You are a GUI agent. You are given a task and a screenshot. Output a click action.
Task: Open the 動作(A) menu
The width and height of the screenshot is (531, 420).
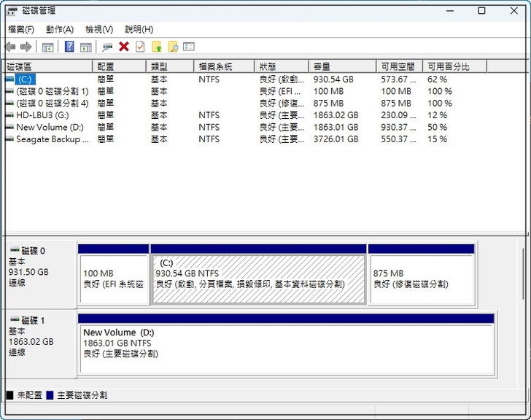[x=60, y=29]
